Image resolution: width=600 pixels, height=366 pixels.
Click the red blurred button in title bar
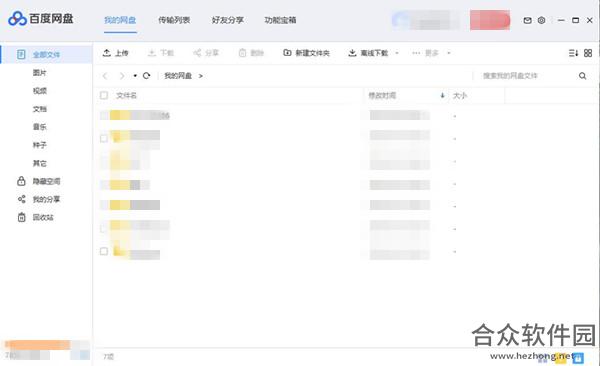coord(490,20)
